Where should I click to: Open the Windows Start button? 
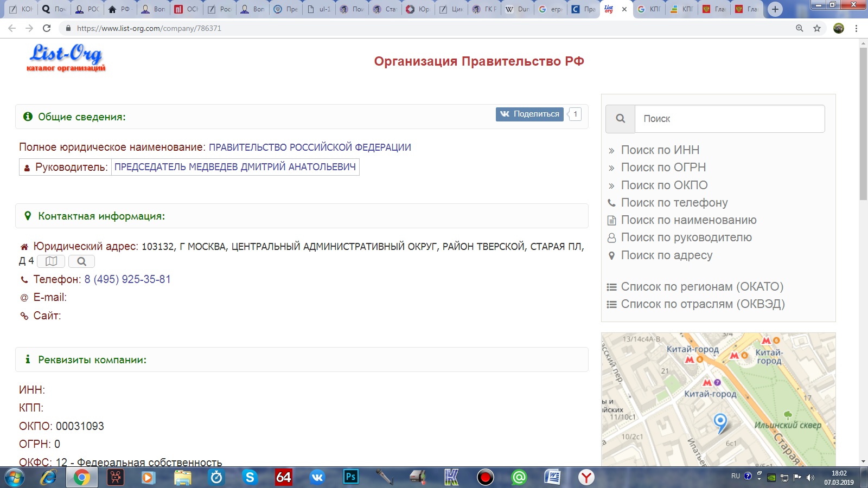point(15,477)
